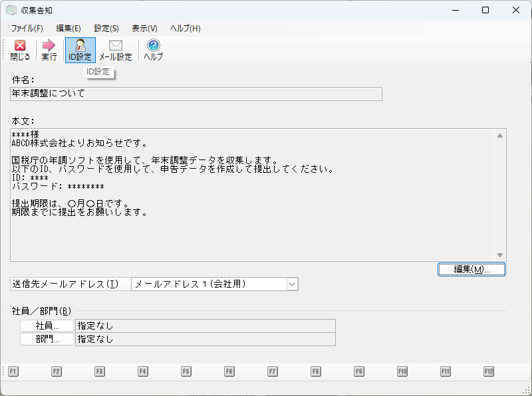Open ID設定 from the toolbar
This screenshot has height=396, width=532.
coord(80,50)
